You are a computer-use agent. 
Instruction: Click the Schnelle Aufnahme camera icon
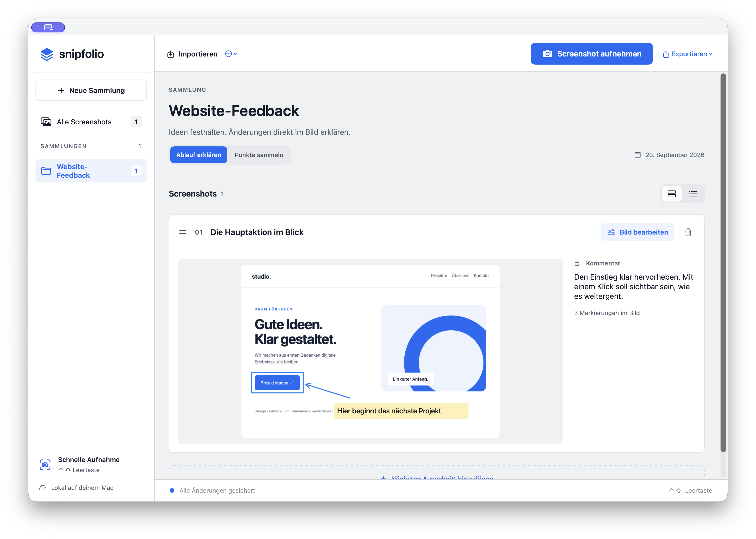pos(45,465)
